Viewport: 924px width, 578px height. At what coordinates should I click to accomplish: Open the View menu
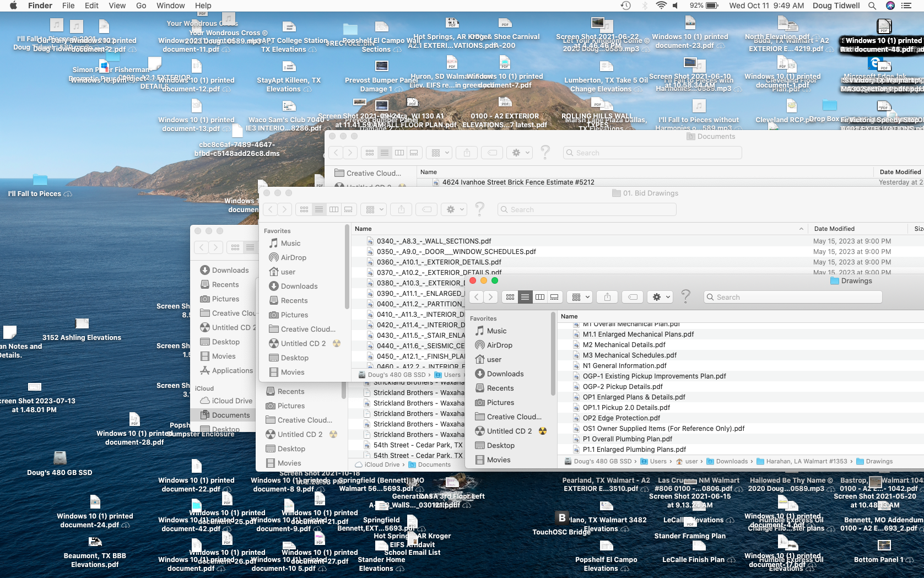[x=117, y=6]
